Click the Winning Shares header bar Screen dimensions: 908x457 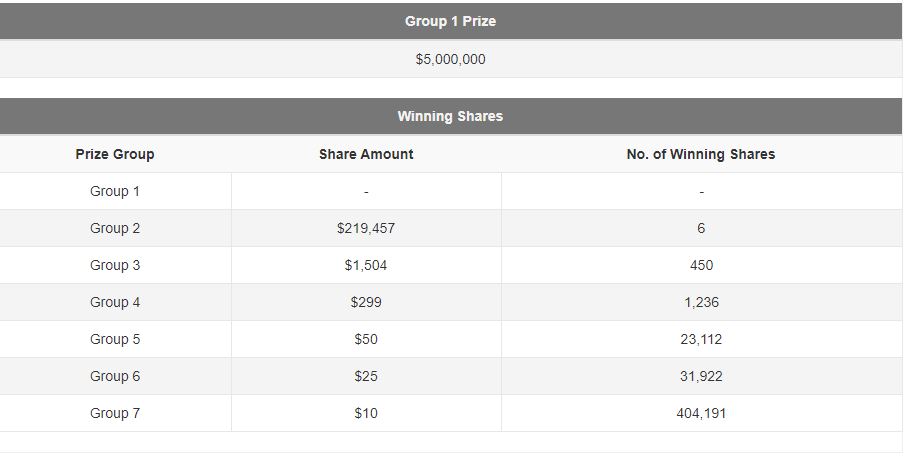coord(451,116)
